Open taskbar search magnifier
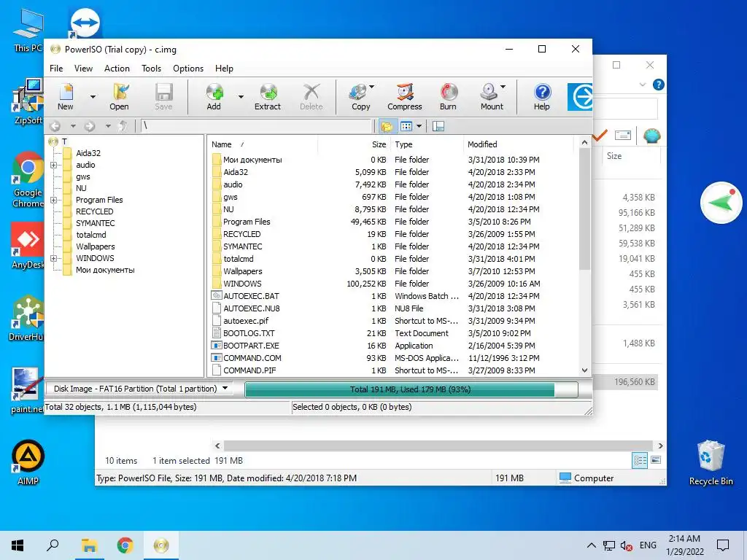 (53, 545)
